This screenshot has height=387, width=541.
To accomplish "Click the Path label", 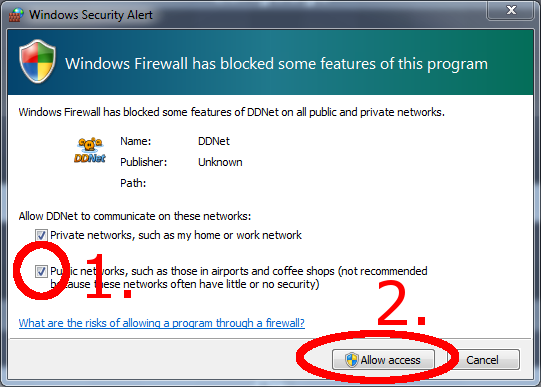I will pyautogui.click(x=133, y=183).
